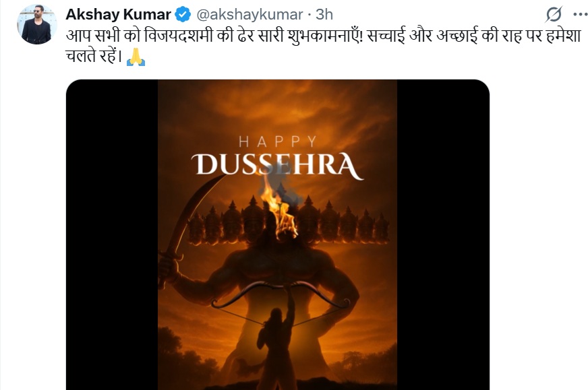Open the Happy Dussehra poster image
This screenshot has height=390, width=588.
[x=278, y=234]
